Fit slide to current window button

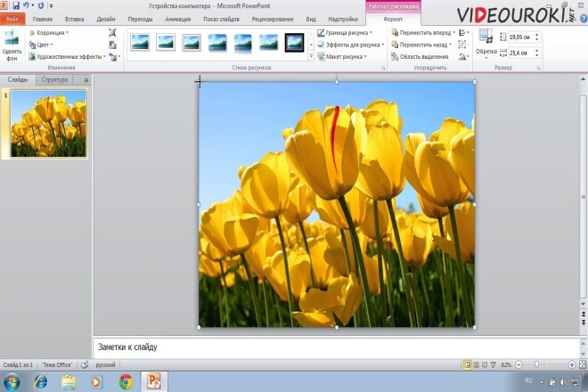coord(583,364)
